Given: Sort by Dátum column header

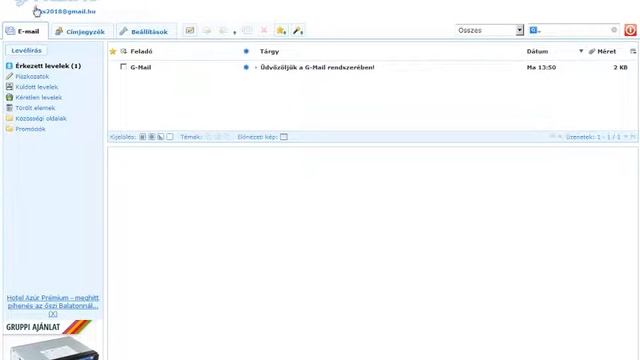Looking at the screenshot, I should 537,51.
